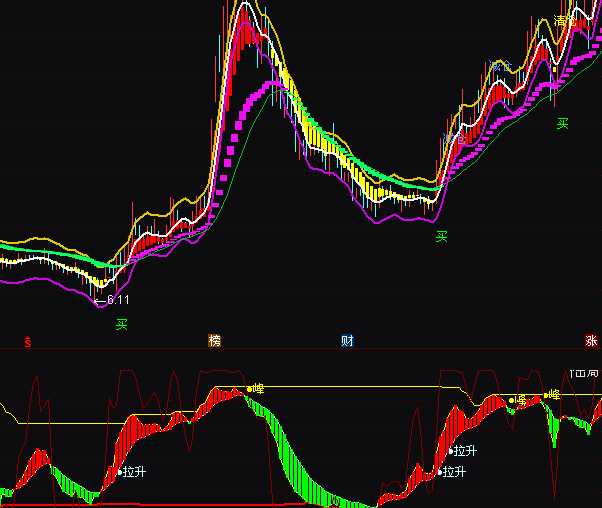Click the red dollar sign marker icon
This screenshot has width=602, height=508.
pos(28,341)
